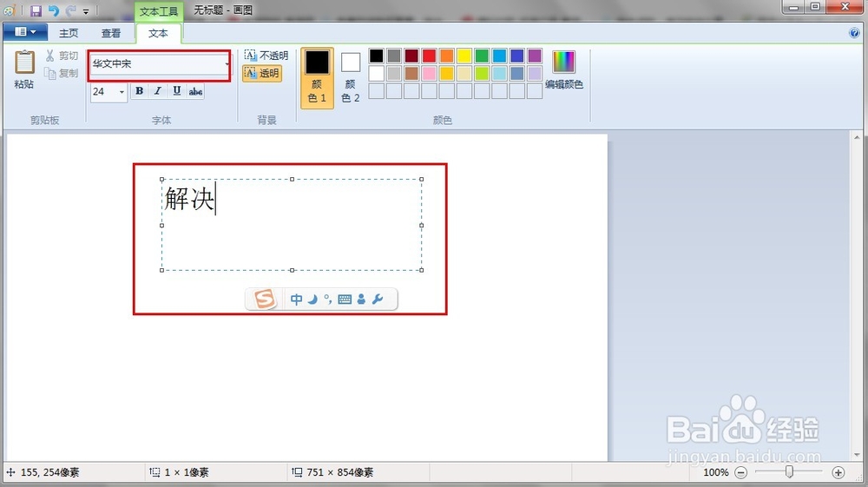This screenshot has height=487, width=868.
Task: Click the Save icon in title bar
Action: tap(36, 10)
